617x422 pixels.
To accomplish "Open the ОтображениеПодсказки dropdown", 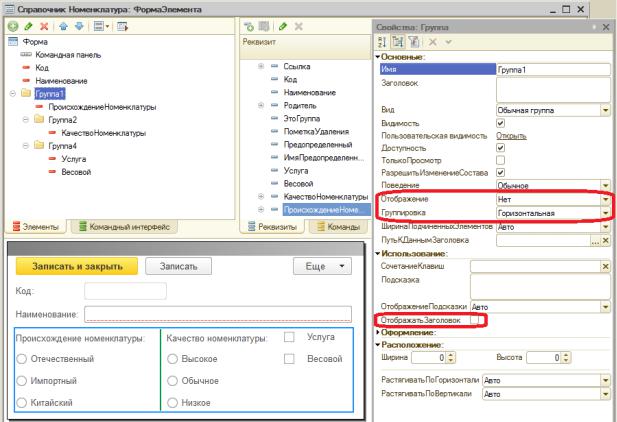I will tap(606, 307).
